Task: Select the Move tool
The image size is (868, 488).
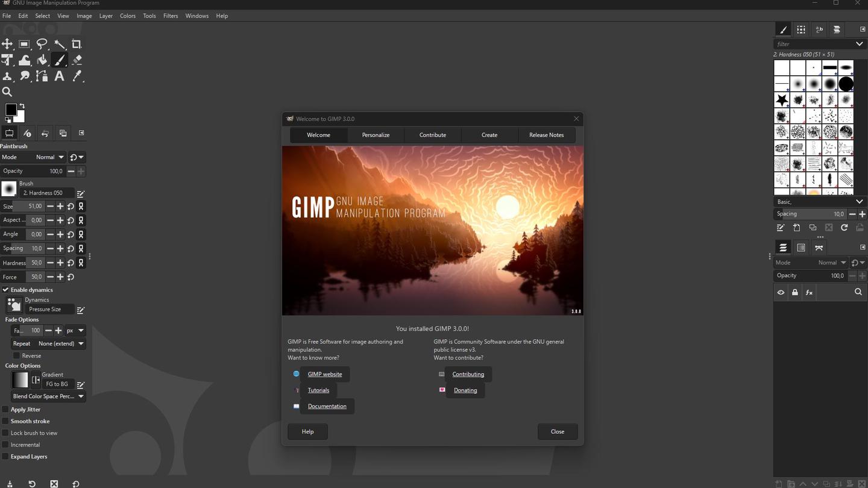Action: click(7, 43)
